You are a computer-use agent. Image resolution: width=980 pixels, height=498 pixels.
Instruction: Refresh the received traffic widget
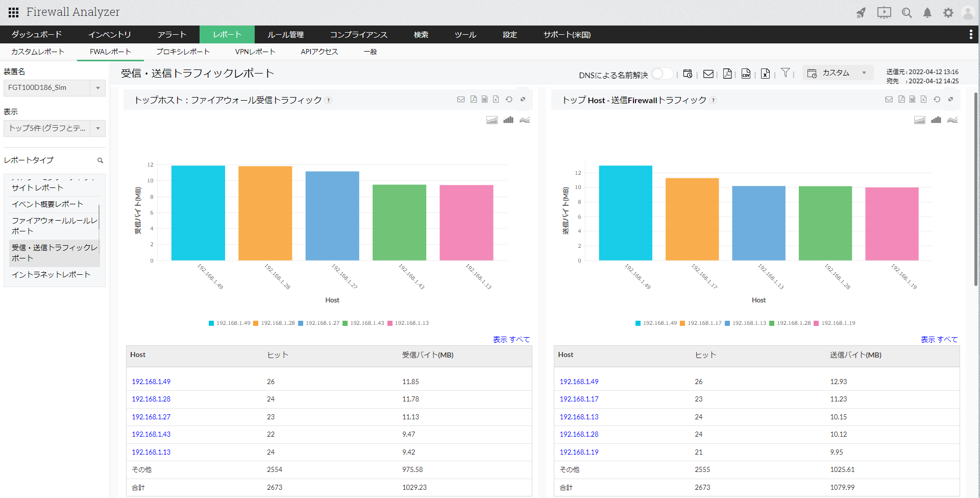pos(509,100)
